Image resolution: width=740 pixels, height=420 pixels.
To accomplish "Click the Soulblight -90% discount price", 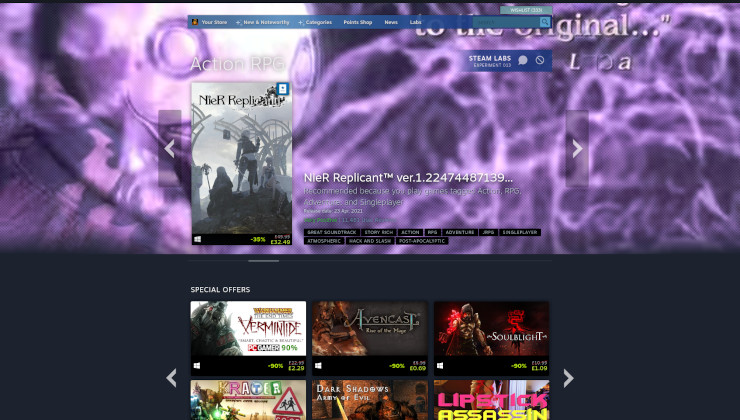I will click(529, 366).
